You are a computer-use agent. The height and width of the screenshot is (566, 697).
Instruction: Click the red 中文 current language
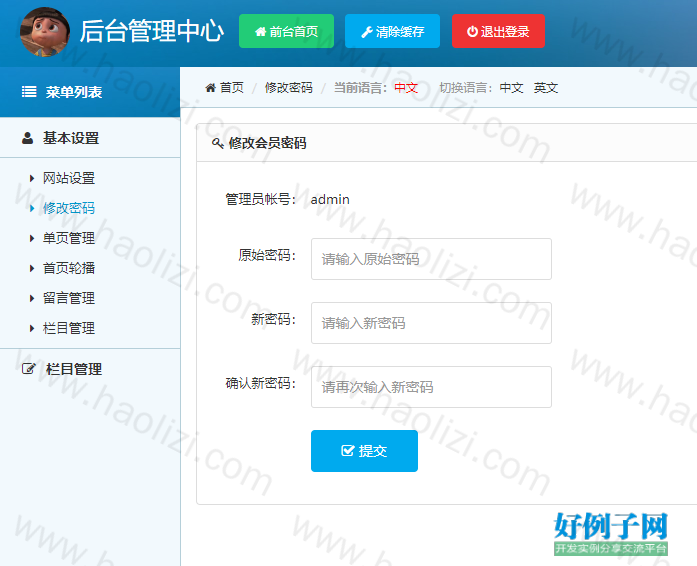406,88
